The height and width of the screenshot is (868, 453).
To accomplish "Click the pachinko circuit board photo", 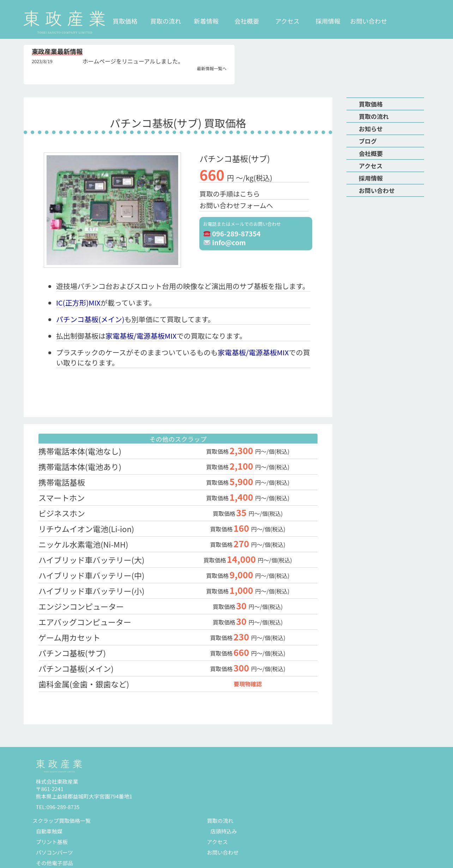I will coord(112,210).
